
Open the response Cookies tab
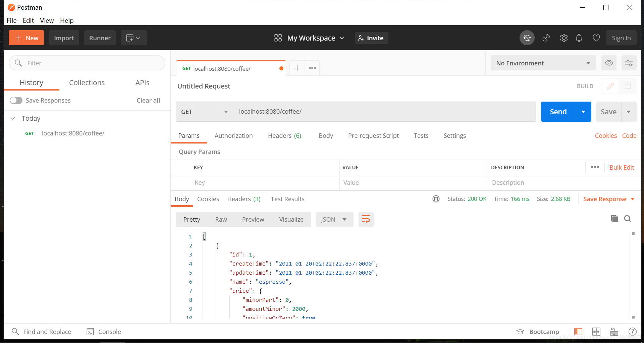pos(208,199)
